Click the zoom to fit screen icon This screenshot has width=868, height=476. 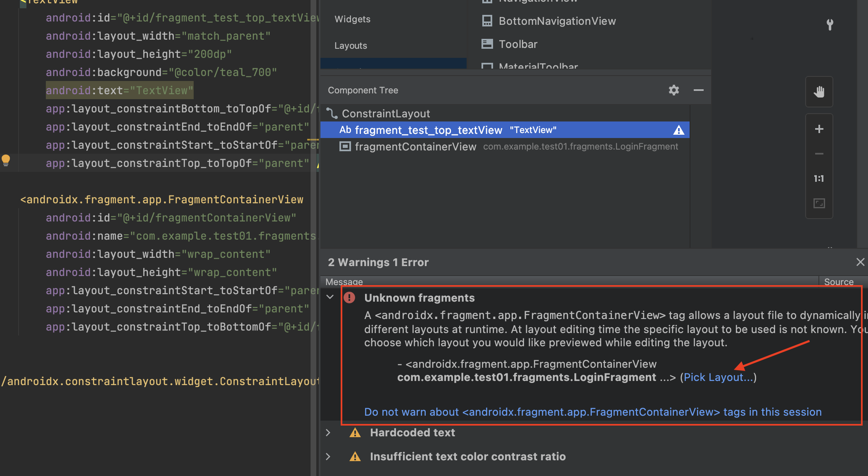tap(819, 203)
